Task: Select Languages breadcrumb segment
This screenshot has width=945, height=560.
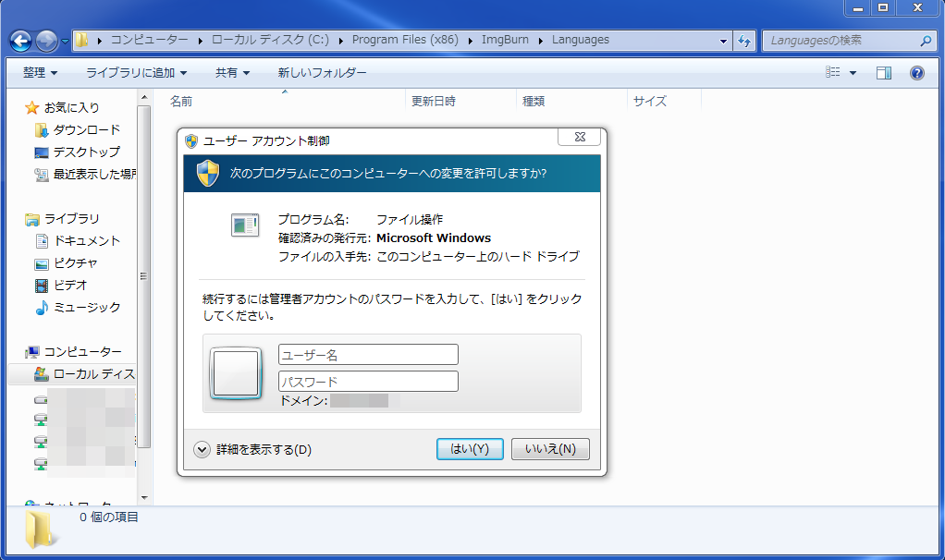Action: pos(581,40)
